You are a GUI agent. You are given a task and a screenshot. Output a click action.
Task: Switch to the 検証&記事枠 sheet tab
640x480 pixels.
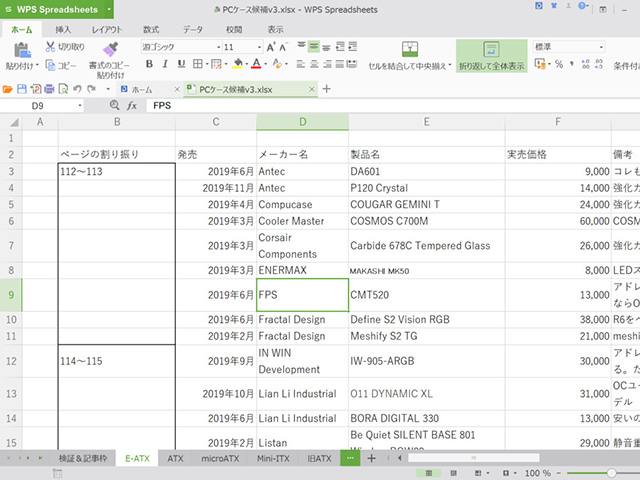tap(83, 458)
